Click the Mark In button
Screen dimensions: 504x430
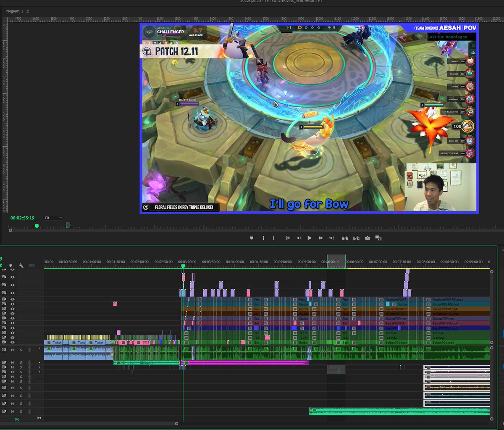click(263, 238)
